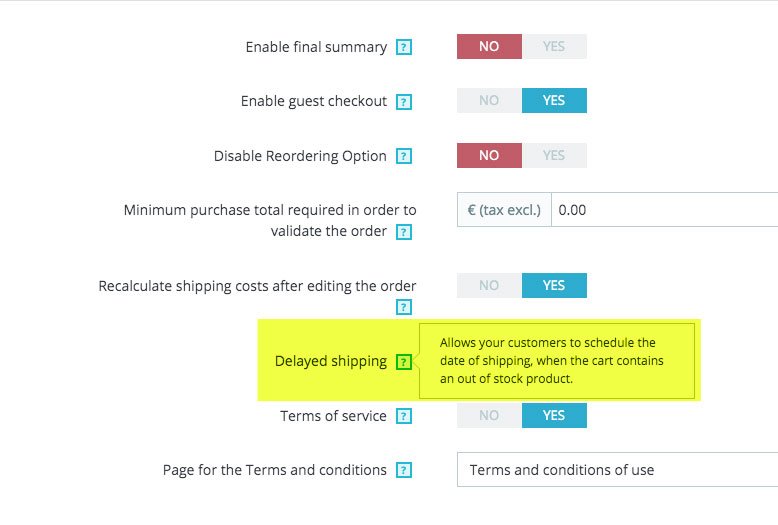
Task: Select YES for Recalculate shipping costs
Action: [x=554, y=286]
